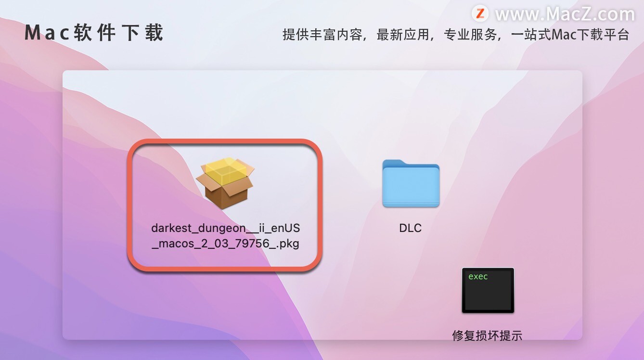644x360 pixels.
Task: Click empty space between pkg and DLC
Action: pyautogui.click(x=351, y=193)
